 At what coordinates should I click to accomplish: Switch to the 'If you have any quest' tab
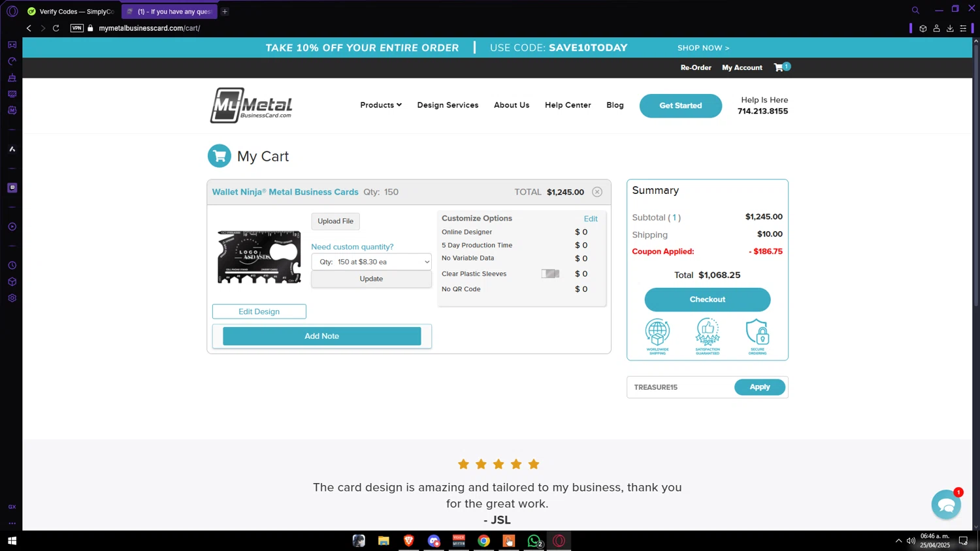coord(169,11)
